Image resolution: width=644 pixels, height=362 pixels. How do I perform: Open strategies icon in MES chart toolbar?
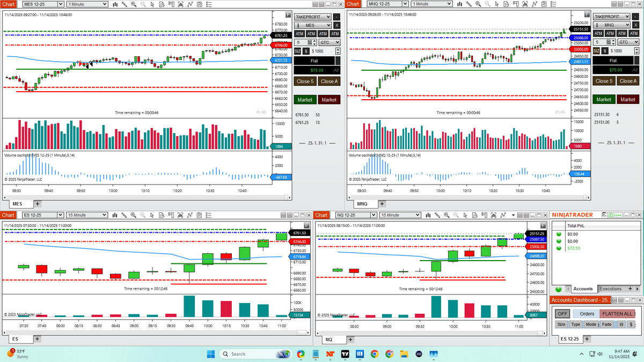199,4
